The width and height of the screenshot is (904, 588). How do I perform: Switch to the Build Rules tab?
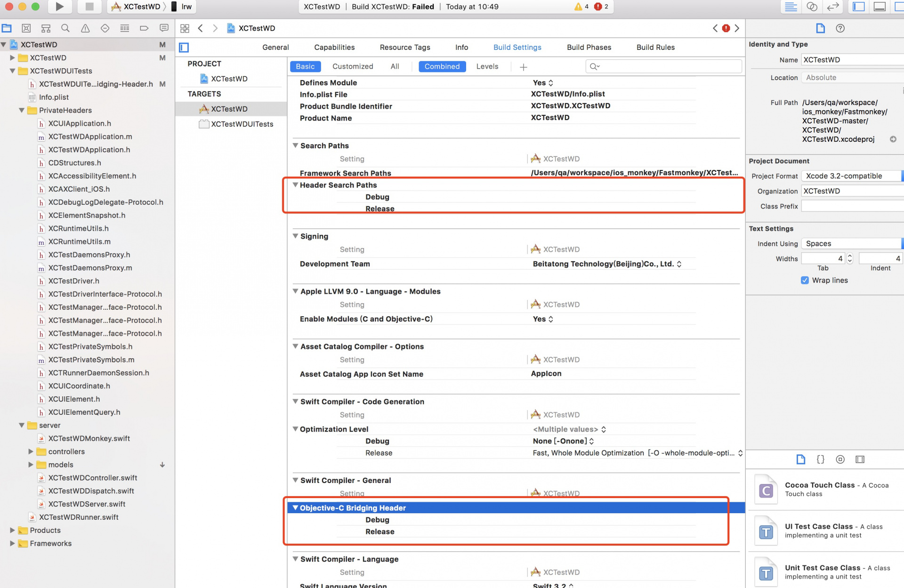tap(655, 47)
